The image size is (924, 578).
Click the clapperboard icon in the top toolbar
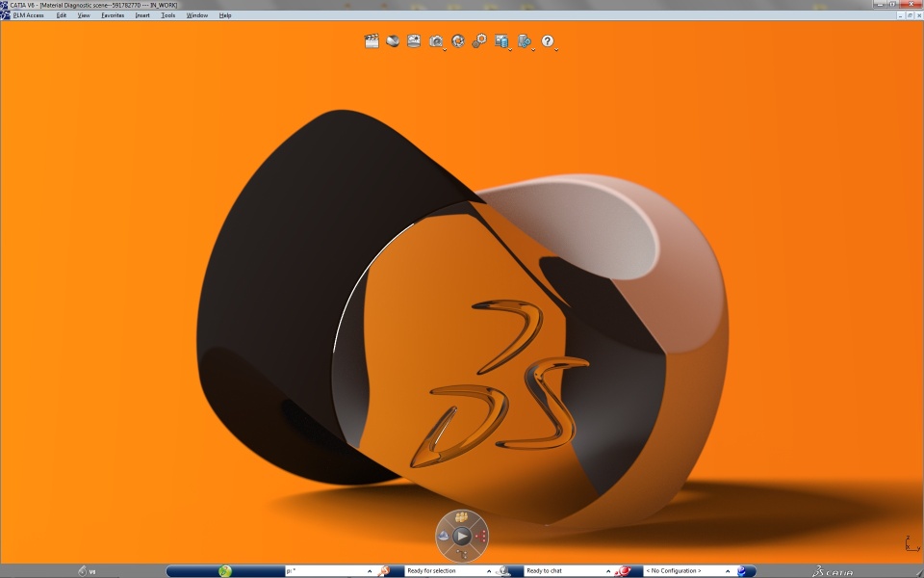click(372, 40)
